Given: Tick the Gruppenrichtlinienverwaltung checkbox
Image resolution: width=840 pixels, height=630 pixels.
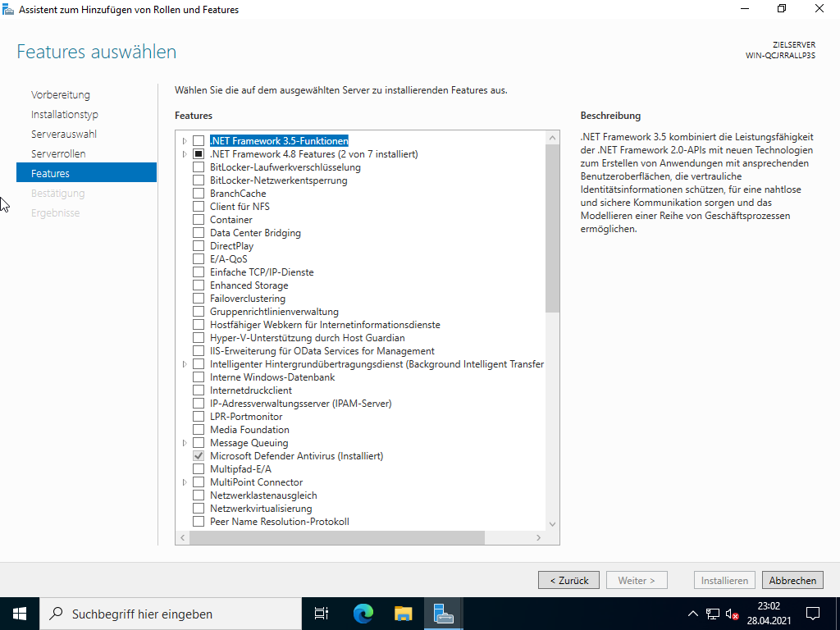Looking at the screenshot, I should (199, 312).
